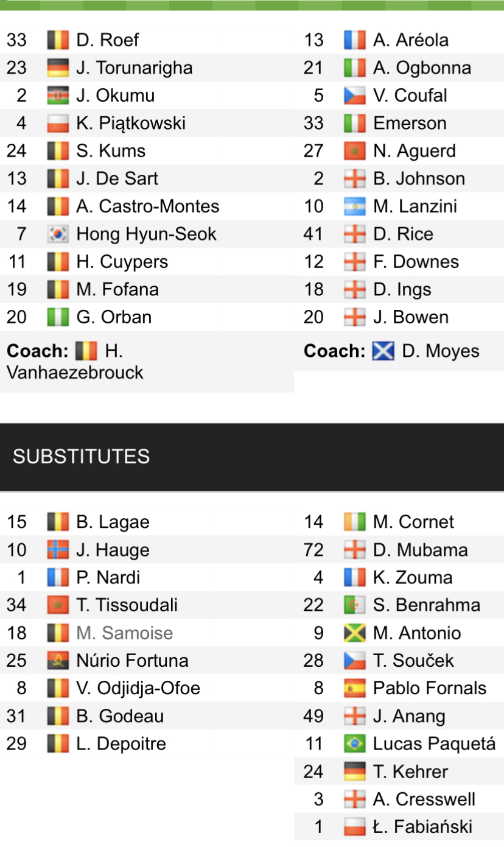Click the Ivory Coast flag beside M. Cornet
The width and height of the screenshot is (504, 847).
355,522
